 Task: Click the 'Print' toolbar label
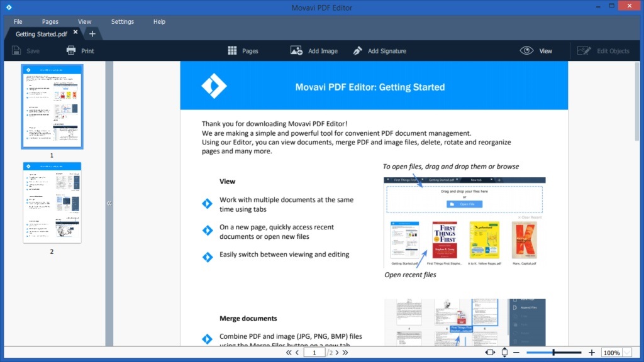tap(87, 51)
